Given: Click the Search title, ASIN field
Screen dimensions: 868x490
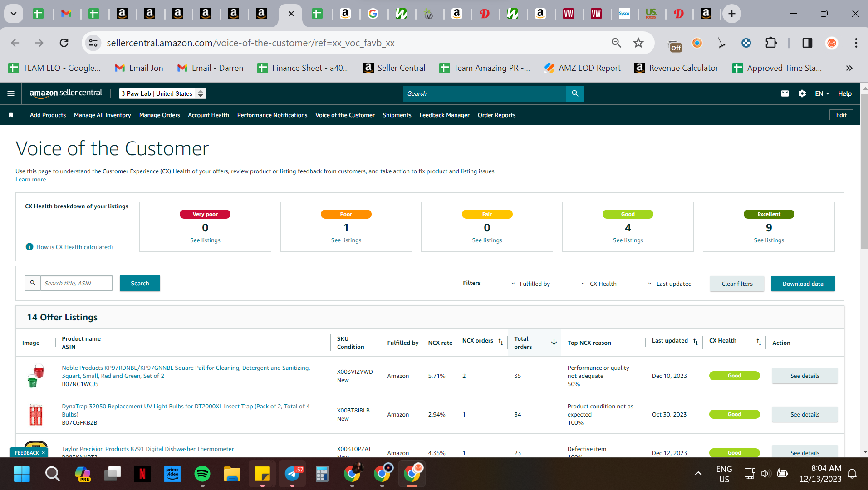Looking at the screenshot, I should pos(76,283).
